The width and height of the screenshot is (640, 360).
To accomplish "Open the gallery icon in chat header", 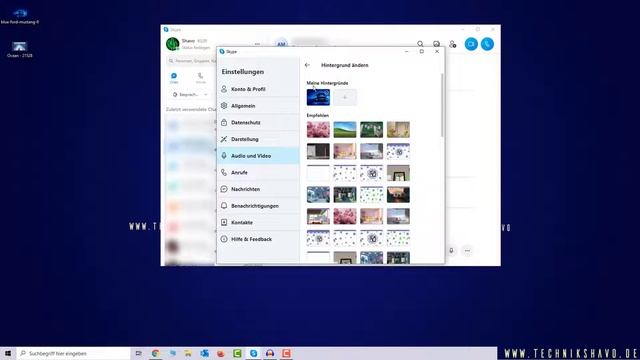I will coord(436,44).
